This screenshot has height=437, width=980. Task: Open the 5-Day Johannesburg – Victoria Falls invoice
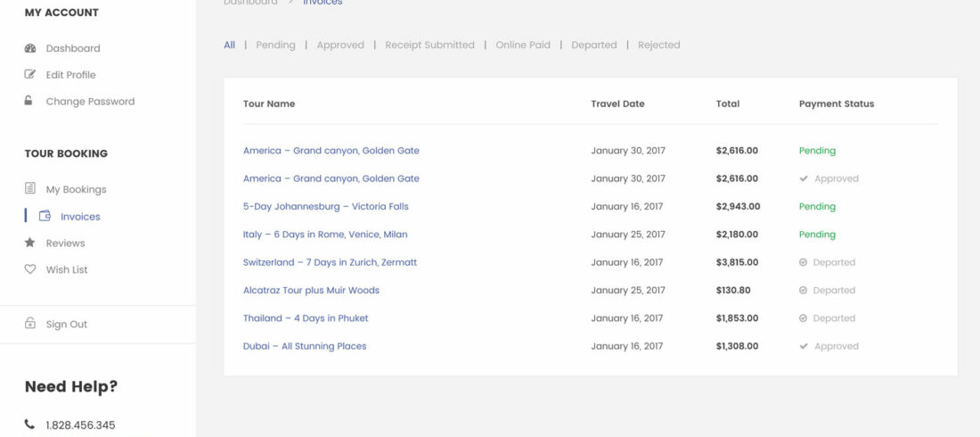(325, 206)
